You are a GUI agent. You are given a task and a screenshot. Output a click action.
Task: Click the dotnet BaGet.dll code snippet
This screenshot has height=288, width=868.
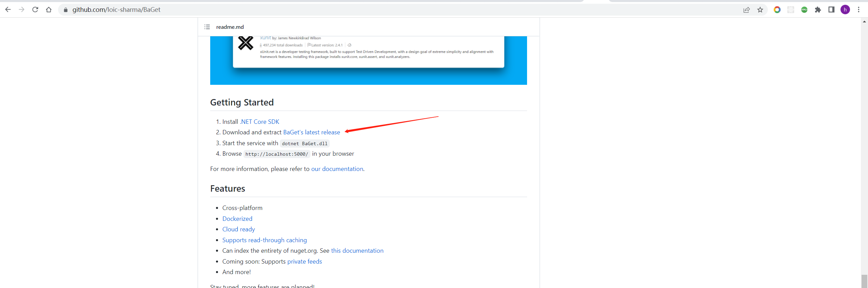coord(305,143)
